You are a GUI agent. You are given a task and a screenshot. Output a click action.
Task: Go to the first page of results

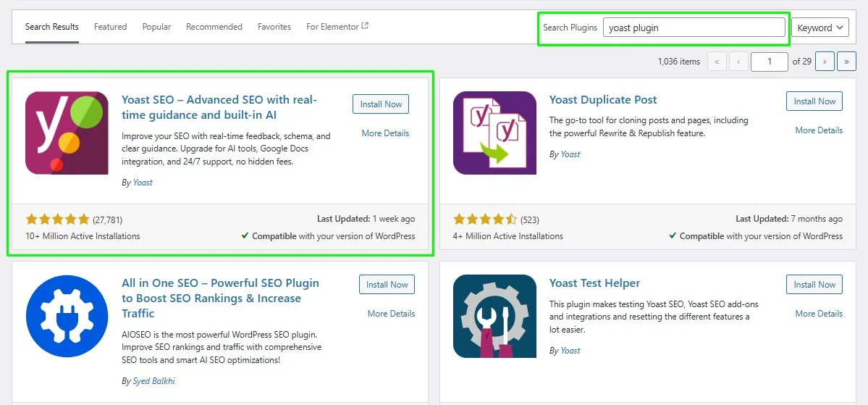pos(717,62)
